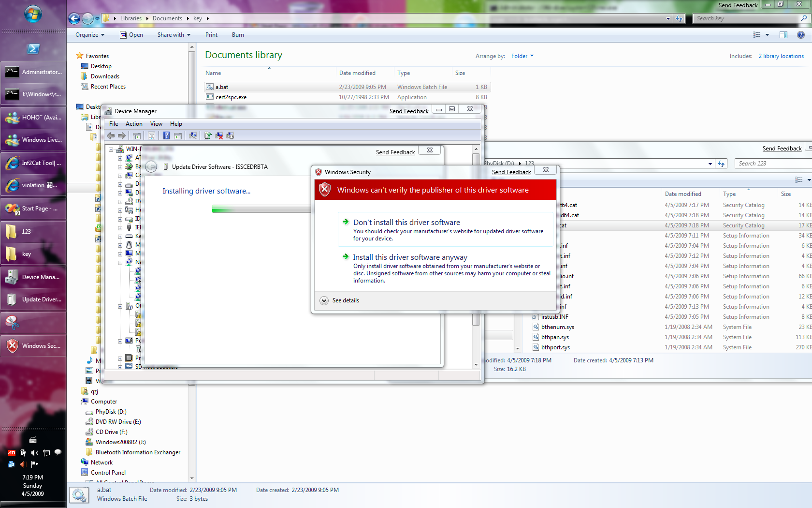Expand See details in Windows Security
The height and width of the screenshot is (508, 812).
click(340, 300)
